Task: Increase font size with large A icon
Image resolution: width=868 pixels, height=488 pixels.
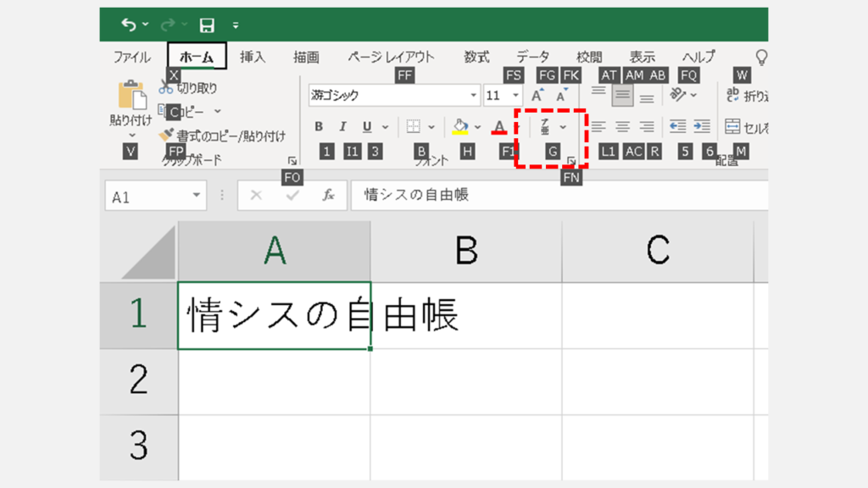Action: (x=537, y=95)
